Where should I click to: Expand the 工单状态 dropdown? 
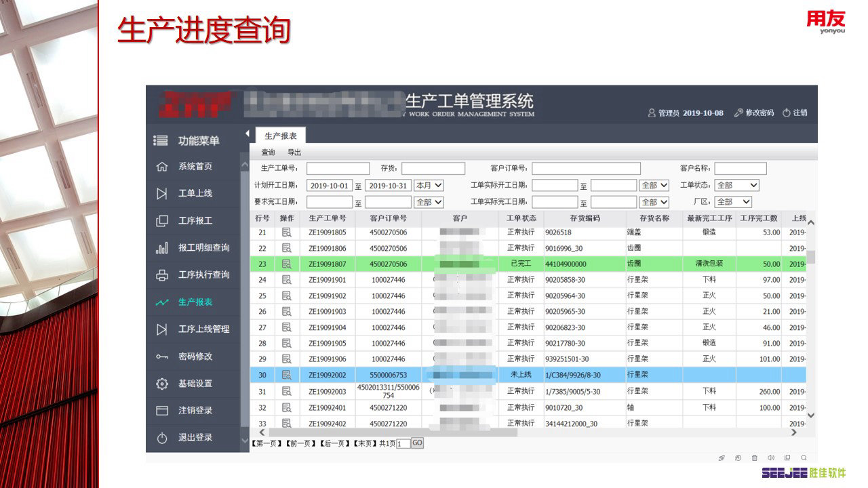[736, 185]
